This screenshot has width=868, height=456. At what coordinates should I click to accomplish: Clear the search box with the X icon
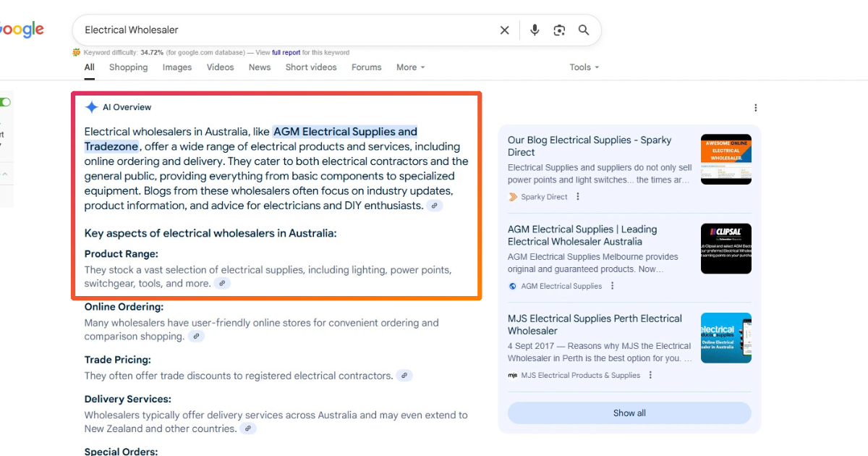click(504, 30)
